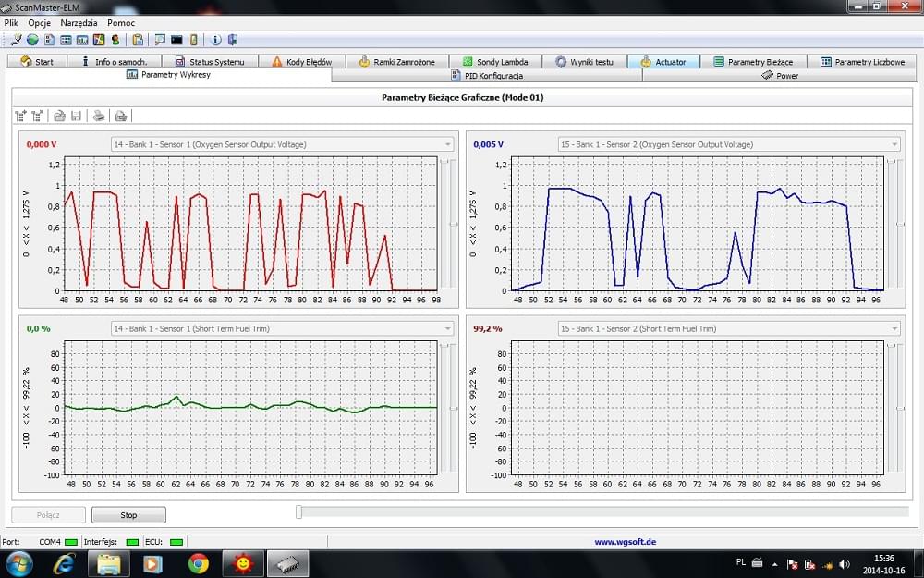Viewport: 924px width, 578px height.
Task: Launch Internet Explorer from the taskbar
Action: pyautogui.click(x=64, y=564)
